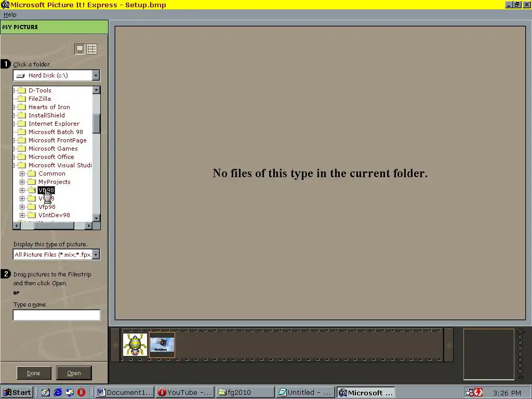
Task: Select the VIntDev98 subfolder
Action: tap(54, 215)
